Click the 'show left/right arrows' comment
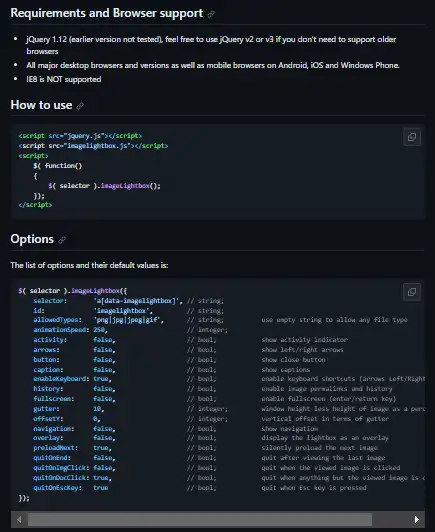This screenshot has width=435, height=532. [x=302, y=350]
